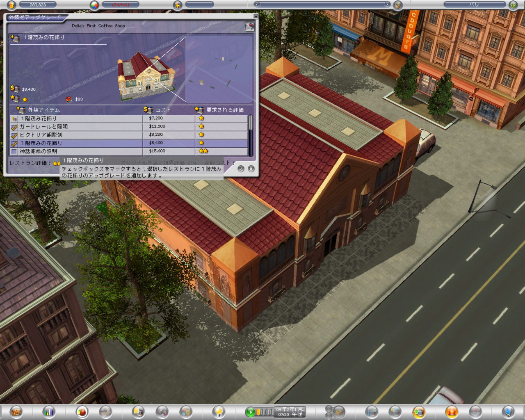Viewport: 525px width, 420px height.
Task: Sort by the 要求される評価 column header
Action: pos(224,110)
